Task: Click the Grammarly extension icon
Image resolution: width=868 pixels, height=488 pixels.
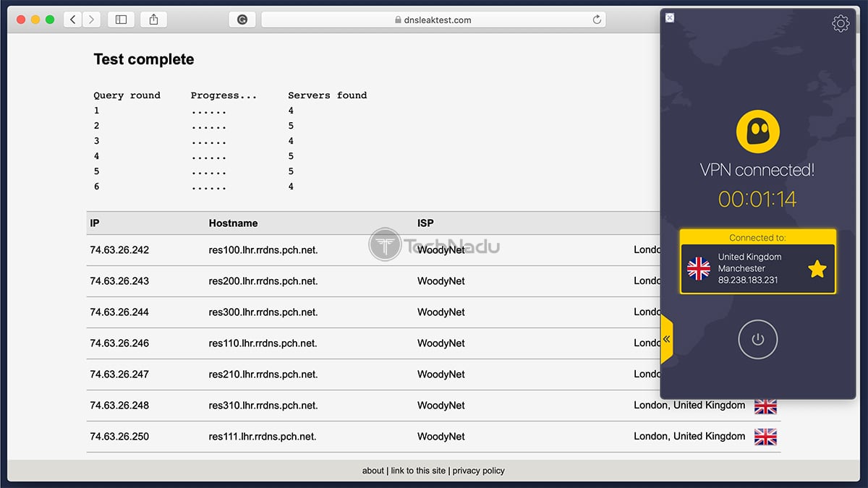Action: tap(242, 20)
